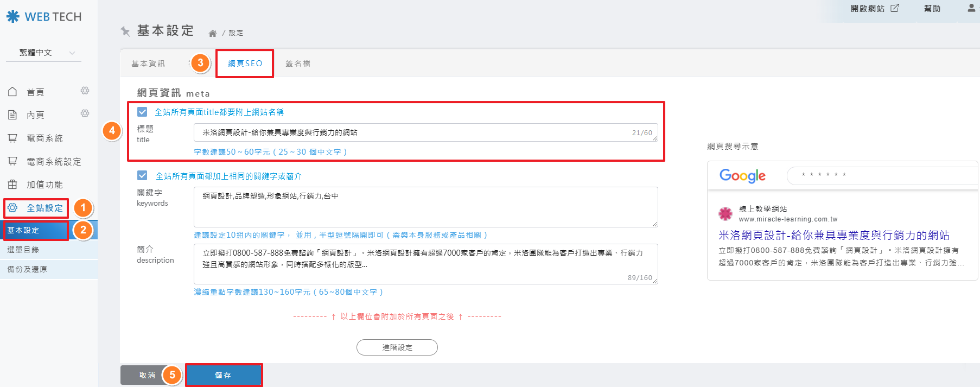The width and height of the screenshot is (980, 387).
Task: Switch to the 簽名檔 tab
Action: [x=298, y=64]
